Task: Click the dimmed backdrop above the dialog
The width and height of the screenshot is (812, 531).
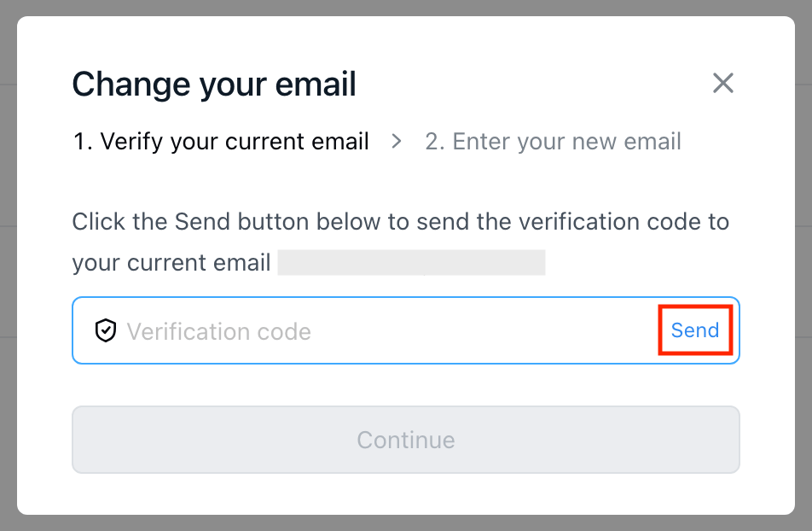Action: point(406,8)
